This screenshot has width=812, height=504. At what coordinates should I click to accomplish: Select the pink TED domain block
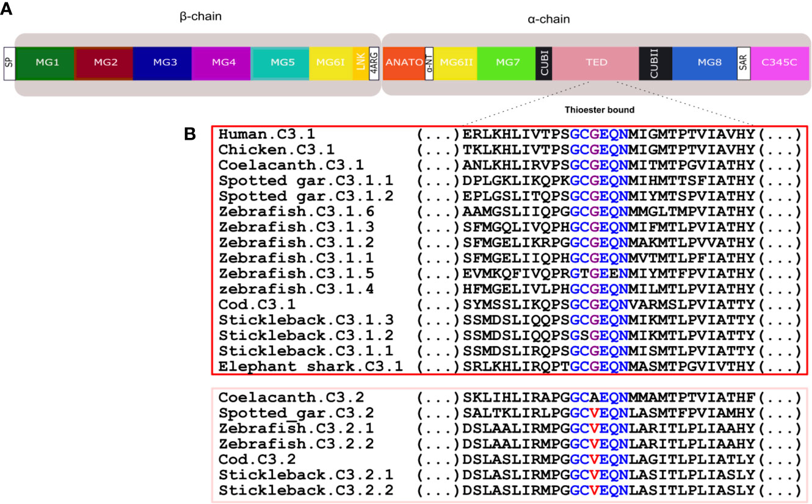596,63
